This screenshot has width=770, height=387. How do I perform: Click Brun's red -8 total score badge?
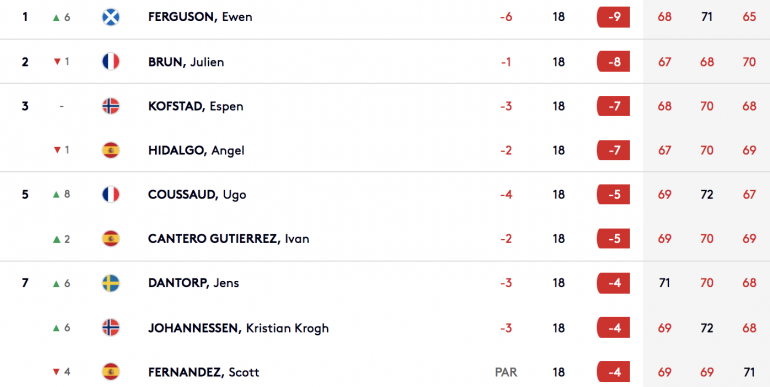[613, 62]
